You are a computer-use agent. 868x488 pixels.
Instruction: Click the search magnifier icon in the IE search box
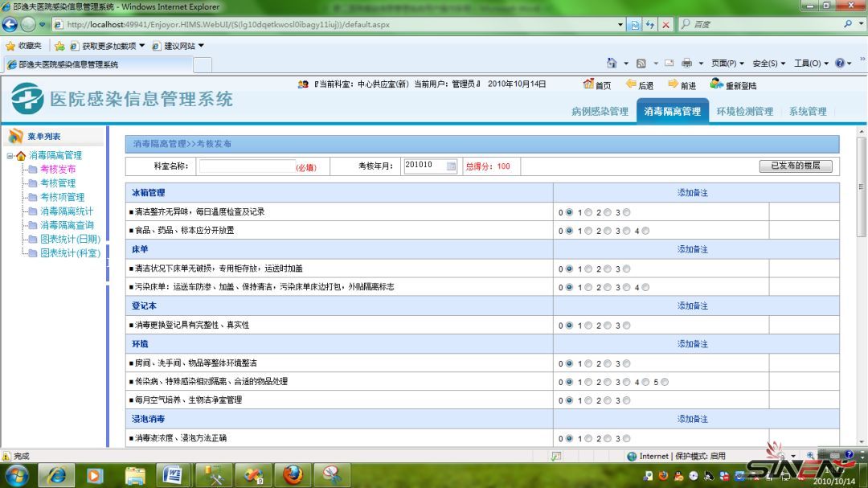point(848,24)
